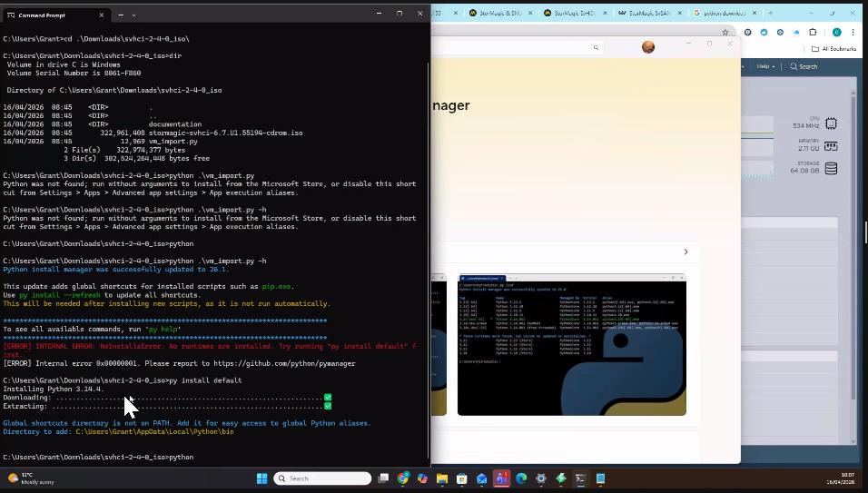Open a new Command Prompt tab
Viewport: 868px width, 493px height.
coord(121,15)
